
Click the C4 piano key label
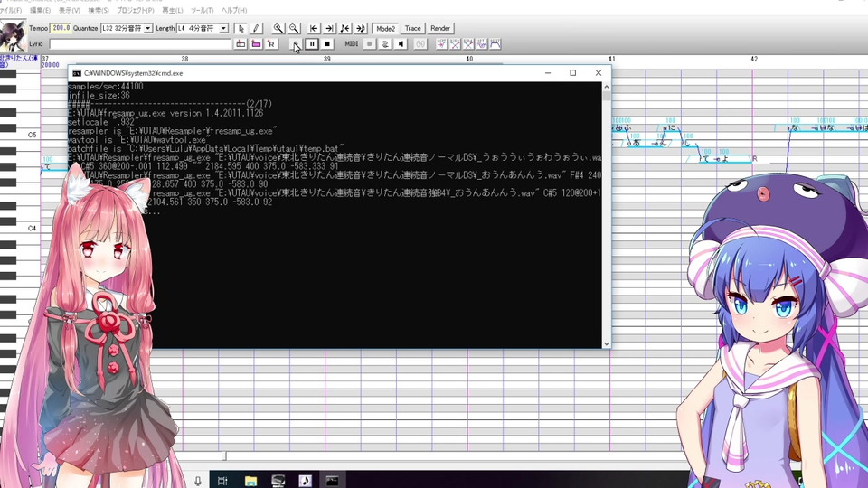click(33, 228)
